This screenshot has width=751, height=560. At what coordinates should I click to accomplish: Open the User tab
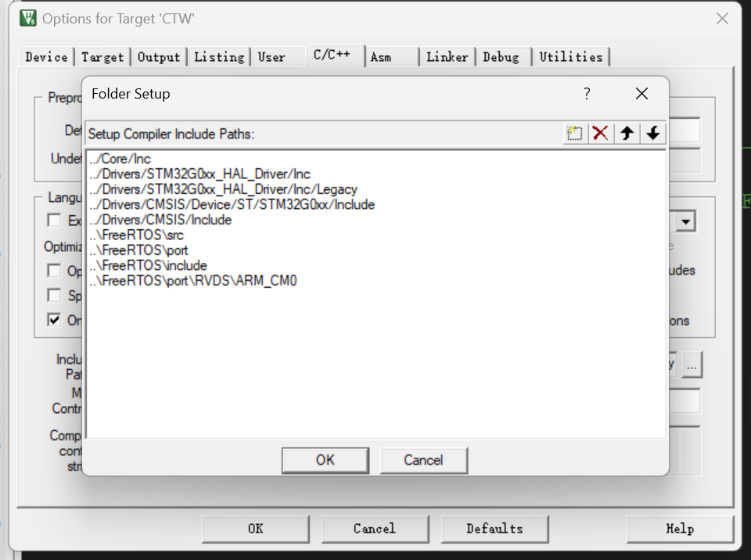tap(271, 57)
